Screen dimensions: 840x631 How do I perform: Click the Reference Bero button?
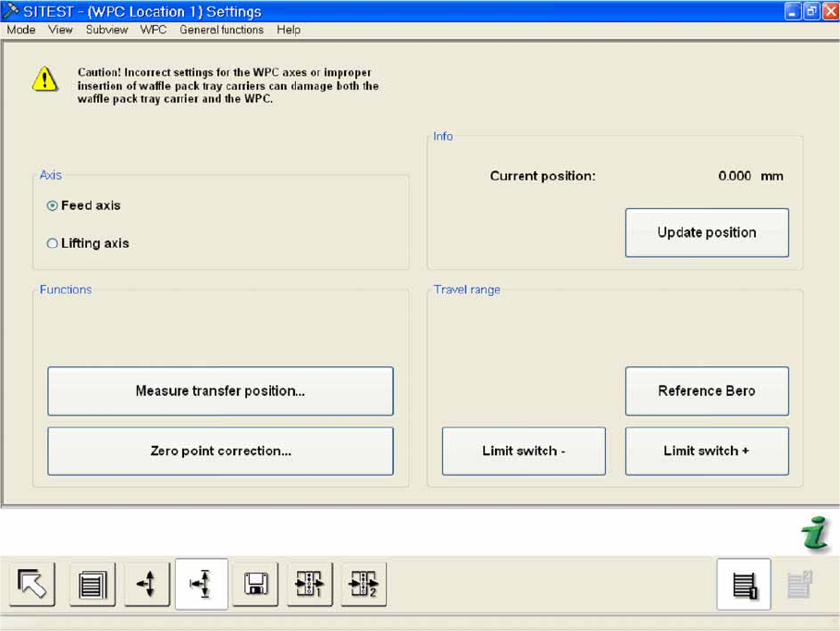pos(707,391)
